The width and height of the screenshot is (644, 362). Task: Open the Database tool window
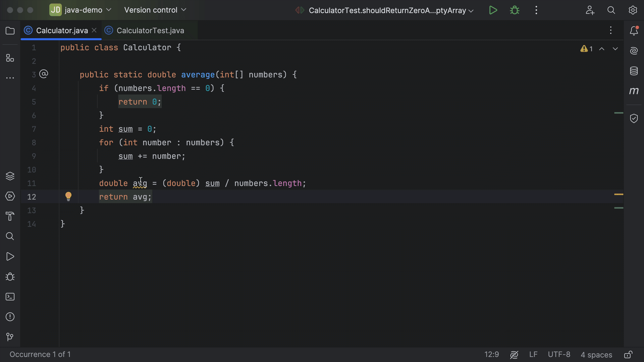pos(634,71)
